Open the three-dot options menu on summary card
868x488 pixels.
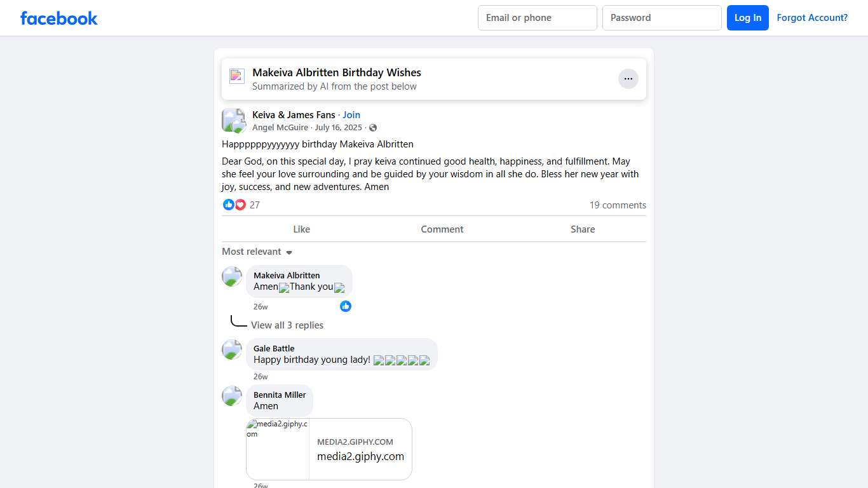[628, 79]
